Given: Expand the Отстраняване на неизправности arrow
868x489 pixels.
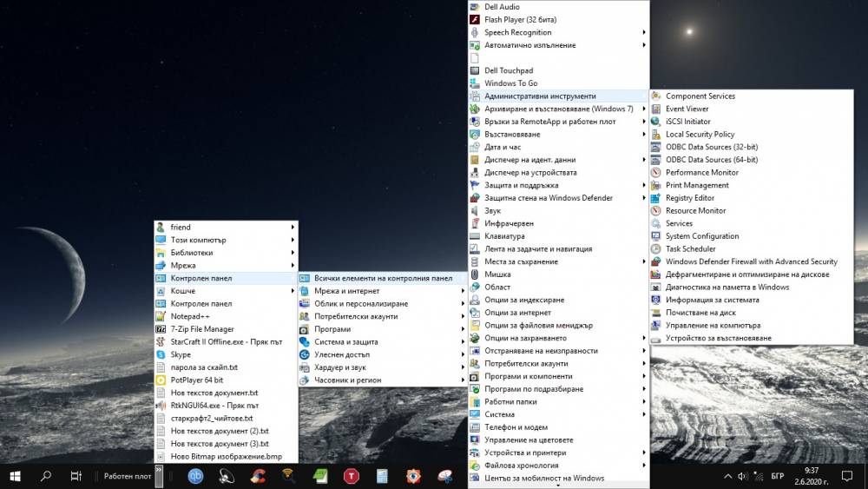Looking at the screenshot, I should 644,351.
